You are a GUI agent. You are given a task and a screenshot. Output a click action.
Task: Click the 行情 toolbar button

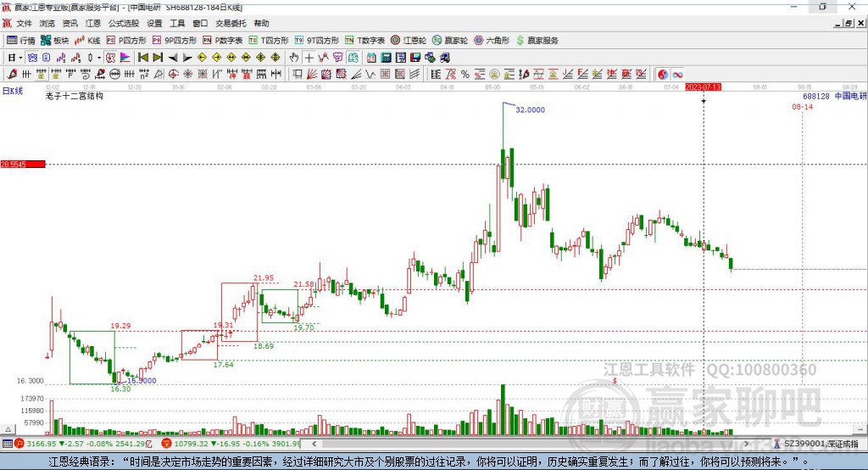(x=21, y=41)
